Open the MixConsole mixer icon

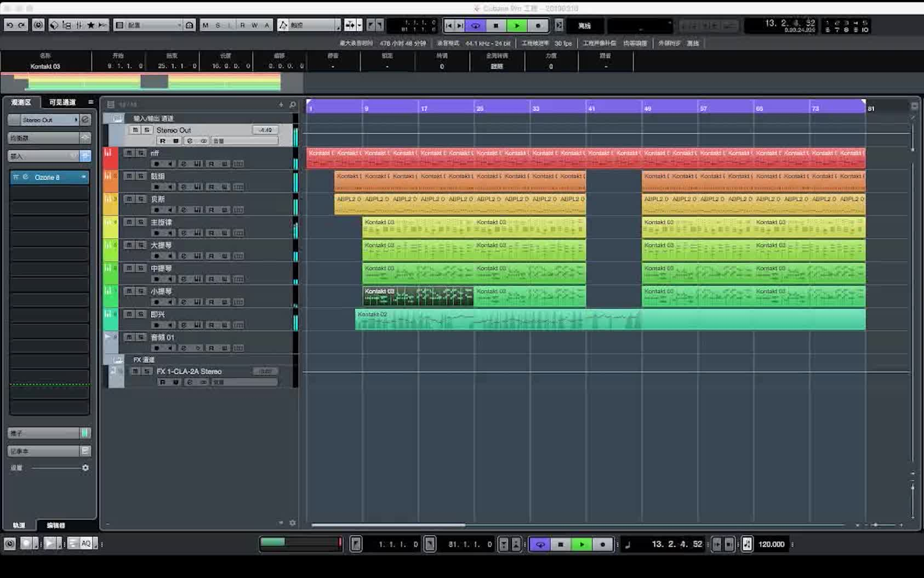[79, 25]
